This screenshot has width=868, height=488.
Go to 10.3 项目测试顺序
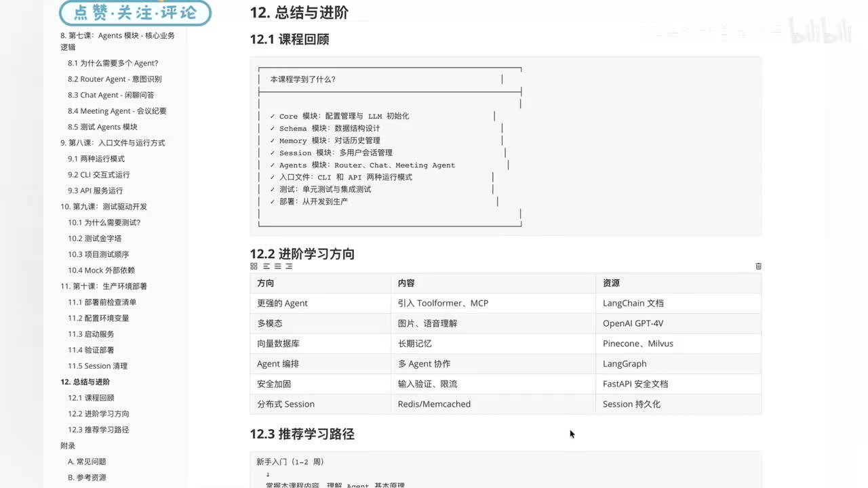[98, 254]
